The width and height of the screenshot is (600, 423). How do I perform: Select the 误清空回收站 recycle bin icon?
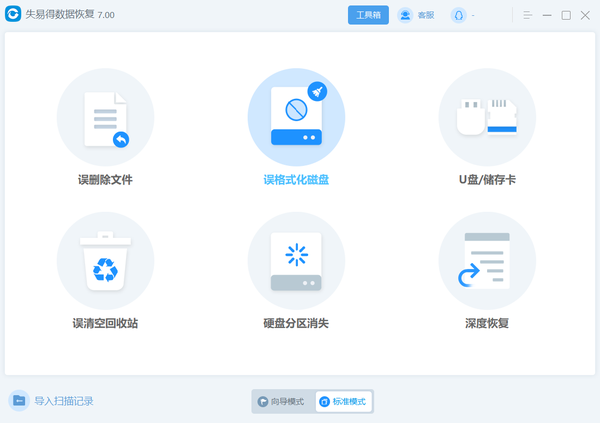105,261
